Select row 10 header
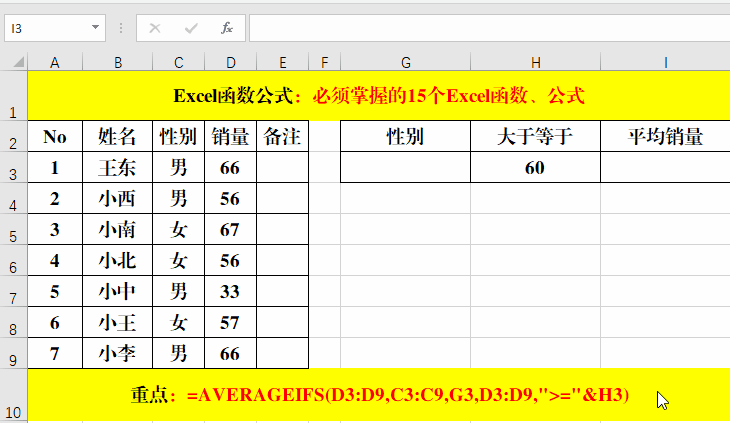 point(14,396)
